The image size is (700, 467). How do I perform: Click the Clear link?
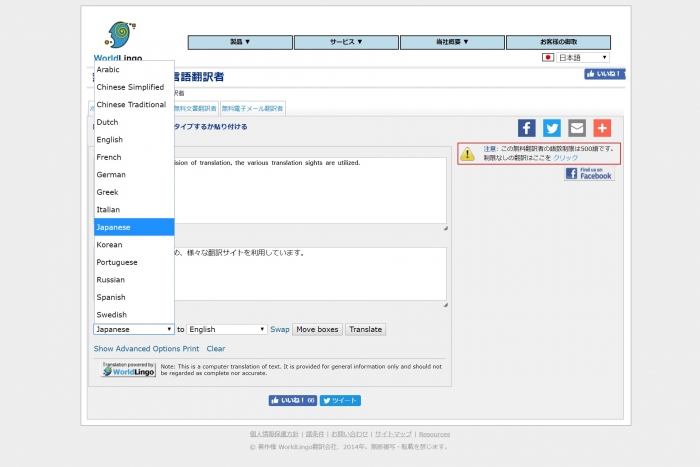(216, 349)
